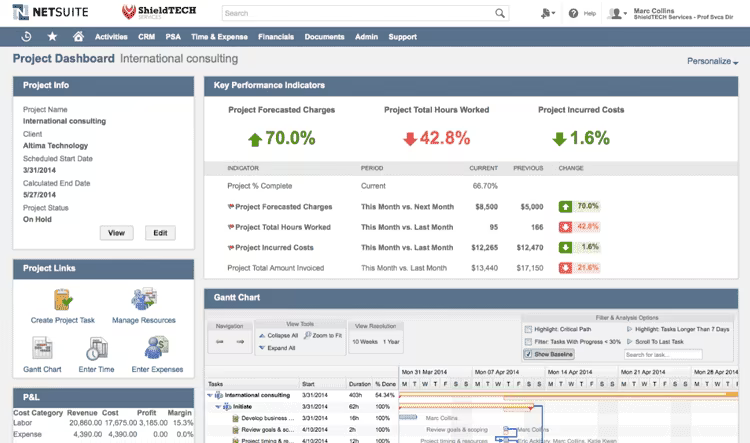750x443 pixels.
Task: Click the Help question mark icon
Action: pyautogui.click(x=573, y=13)
